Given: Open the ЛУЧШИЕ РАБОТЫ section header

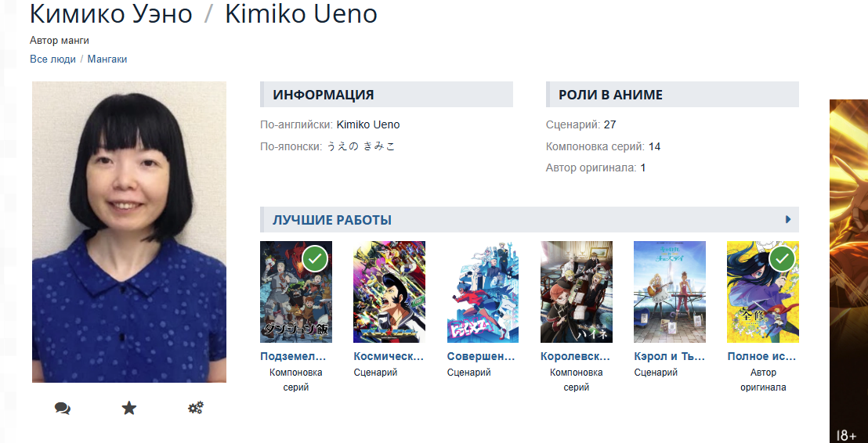Looking at the screenshot, I should tap(332, 220).
